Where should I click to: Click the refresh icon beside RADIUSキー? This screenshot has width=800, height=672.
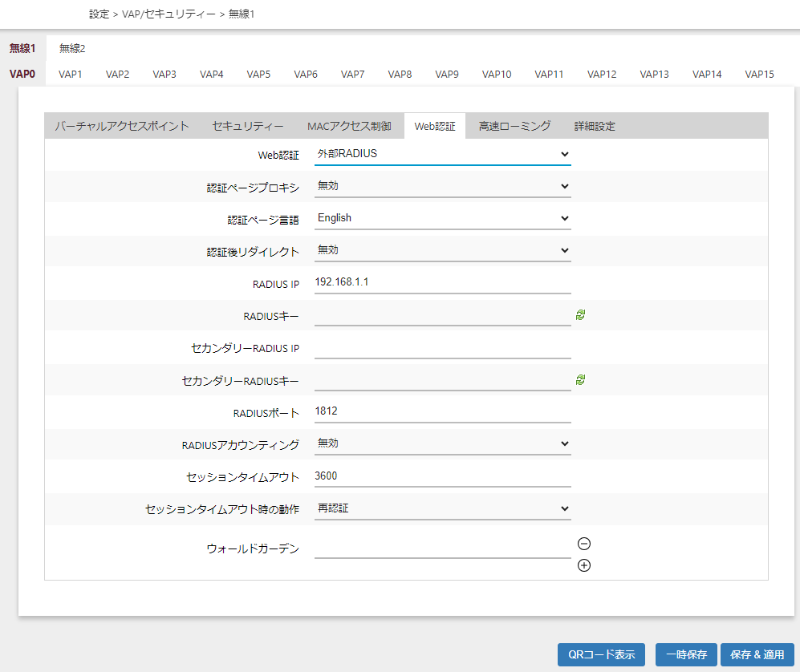tap(580, 315)
